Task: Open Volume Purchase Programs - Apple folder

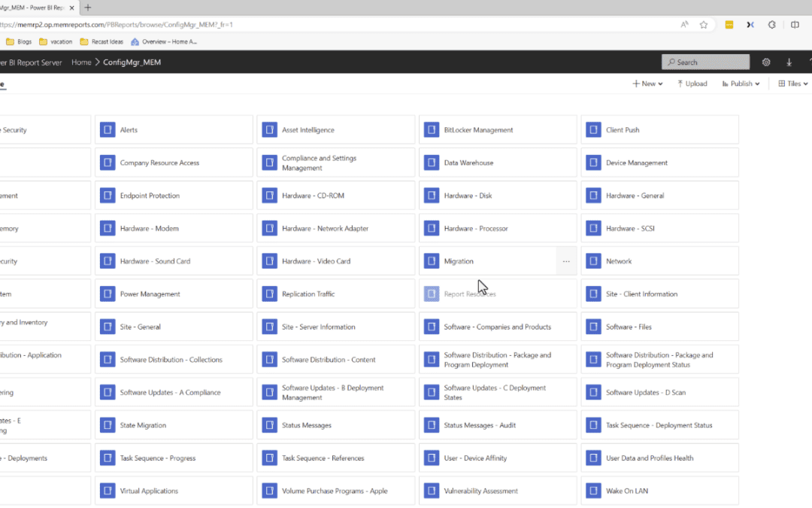Action: coord(335,491)
